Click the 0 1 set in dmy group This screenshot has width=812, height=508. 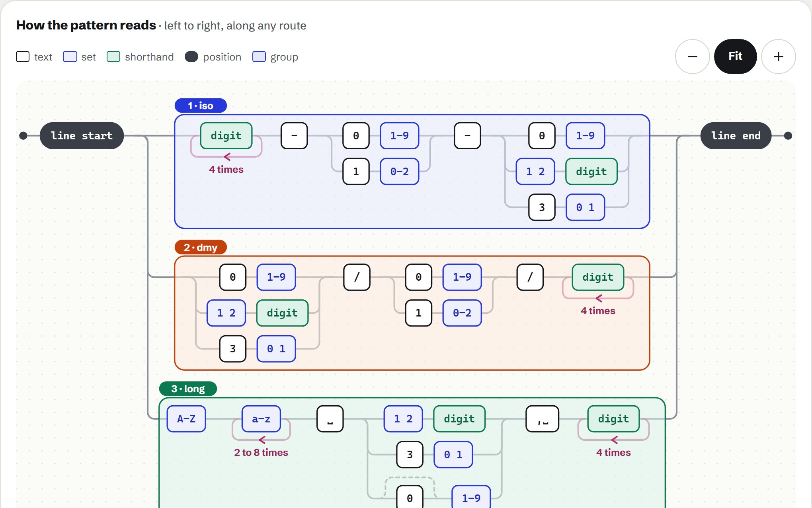tap(276, 349)
